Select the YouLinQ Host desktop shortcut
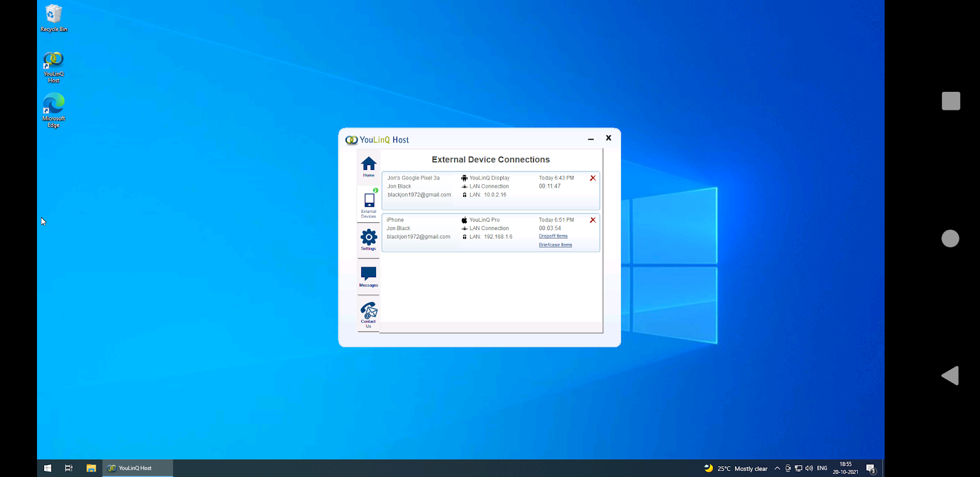The height and width of the screenshot is (477, 980). (x=54, y=67)
